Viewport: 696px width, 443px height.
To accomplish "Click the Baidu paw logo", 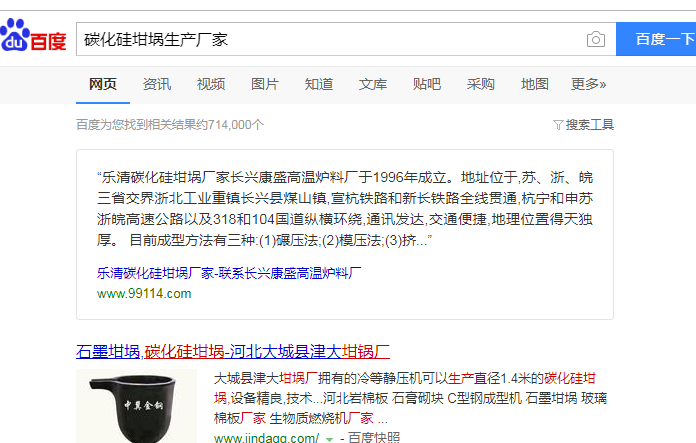I will coord(33,35).
